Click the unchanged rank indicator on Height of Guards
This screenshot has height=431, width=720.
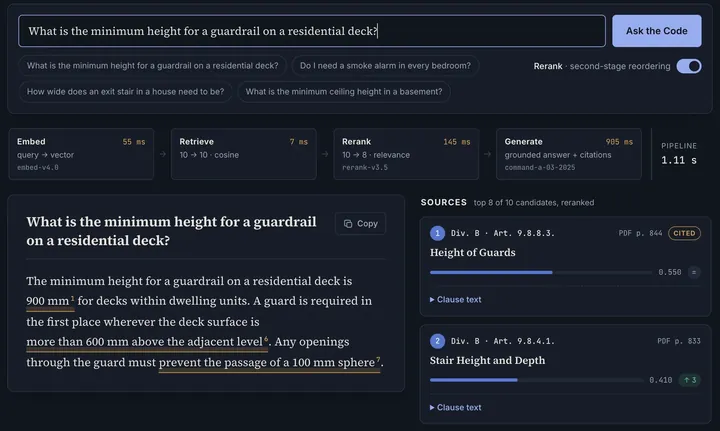coord(694,272)
